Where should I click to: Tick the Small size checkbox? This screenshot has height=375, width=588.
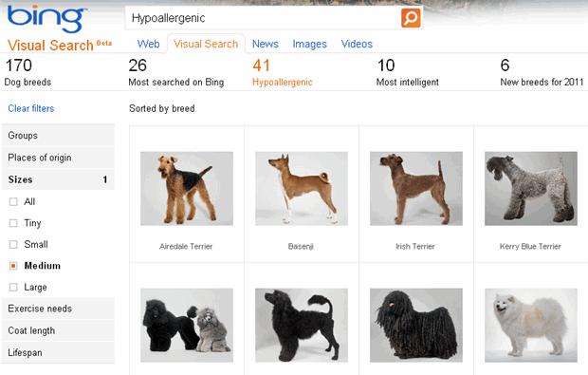[13, 244]
